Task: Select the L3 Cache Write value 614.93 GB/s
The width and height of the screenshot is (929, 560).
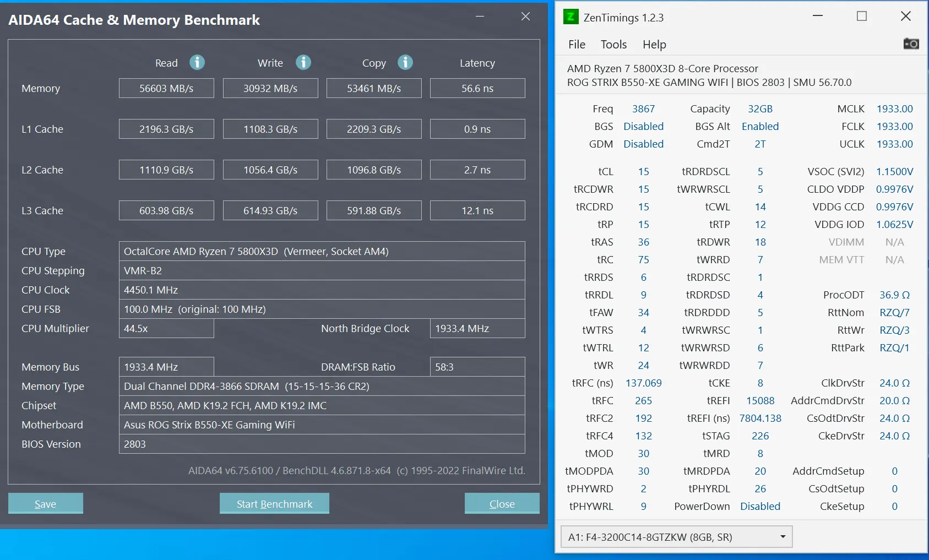Action: tap(270, 210)
